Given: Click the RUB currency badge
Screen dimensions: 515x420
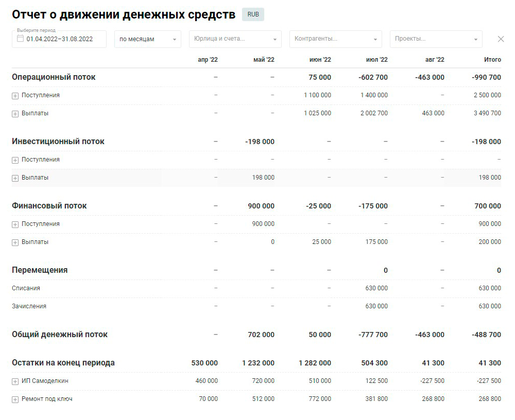Looking at the screenshot, I should coord(253,14).
